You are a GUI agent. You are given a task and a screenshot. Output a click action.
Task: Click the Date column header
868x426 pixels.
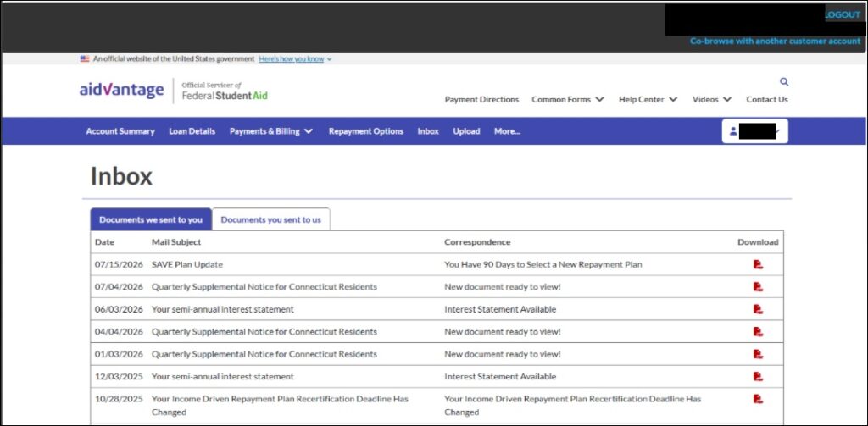tap(104, 242)
